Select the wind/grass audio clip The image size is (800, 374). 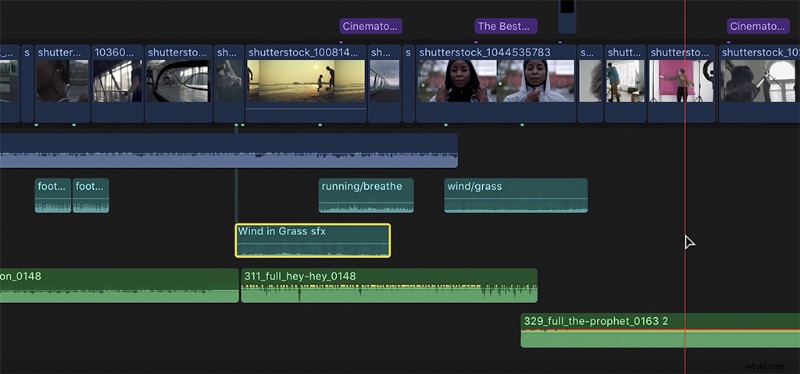click(516, 195)
